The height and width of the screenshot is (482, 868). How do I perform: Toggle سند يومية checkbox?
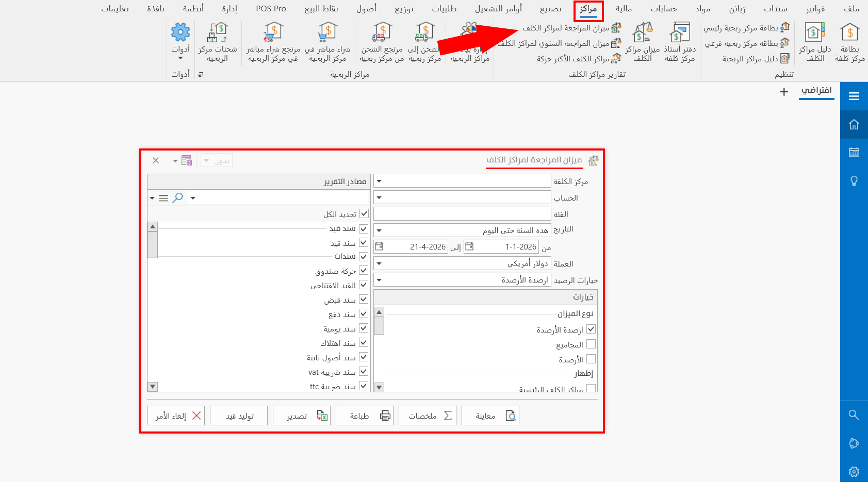tap(364, 328)
